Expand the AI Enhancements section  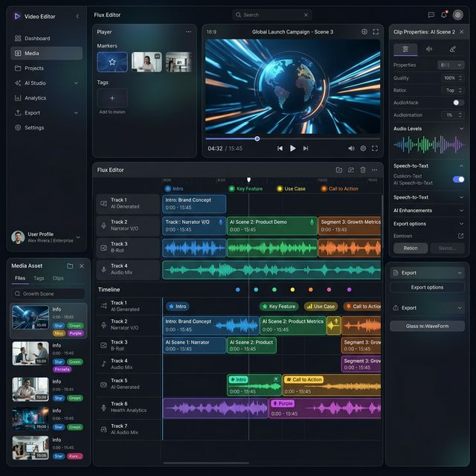tap(462, 210)
